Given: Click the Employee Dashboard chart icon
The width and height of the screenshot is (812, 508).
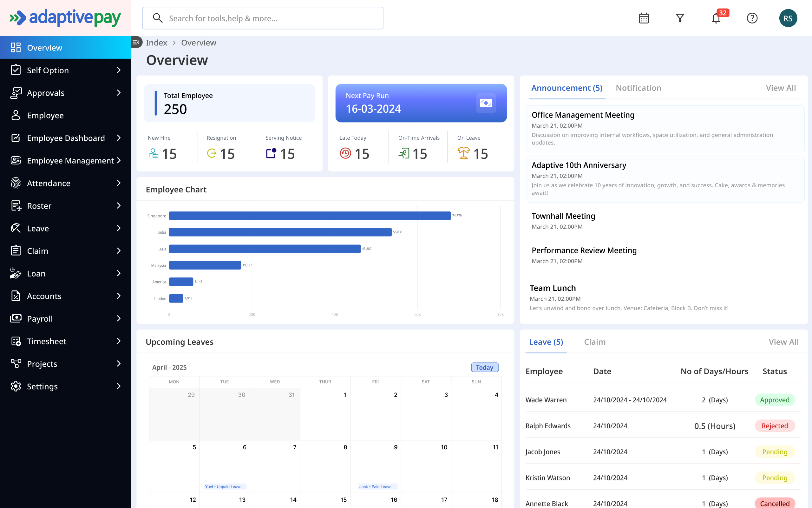Looking at the screenshot, I should point(16,138).
